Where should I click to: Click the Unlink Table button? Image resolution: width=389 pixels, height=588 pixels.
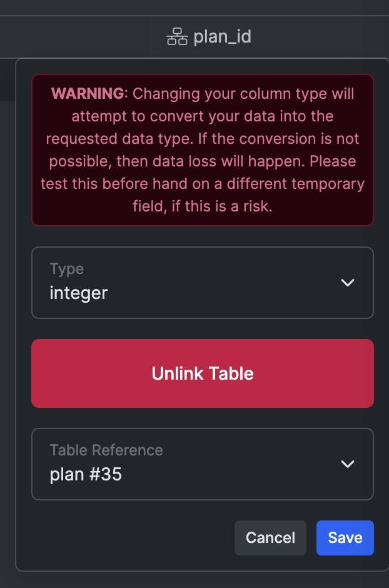pos(203,373)
